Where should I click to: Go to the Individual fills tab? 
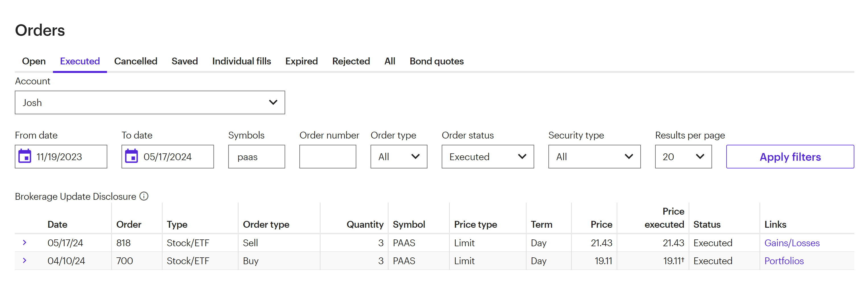241,61
